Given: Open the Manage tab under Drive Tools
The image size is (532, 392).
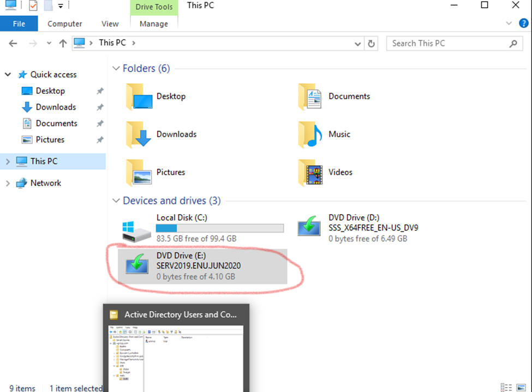Looking at the screenshot, I should click(154, 23).
